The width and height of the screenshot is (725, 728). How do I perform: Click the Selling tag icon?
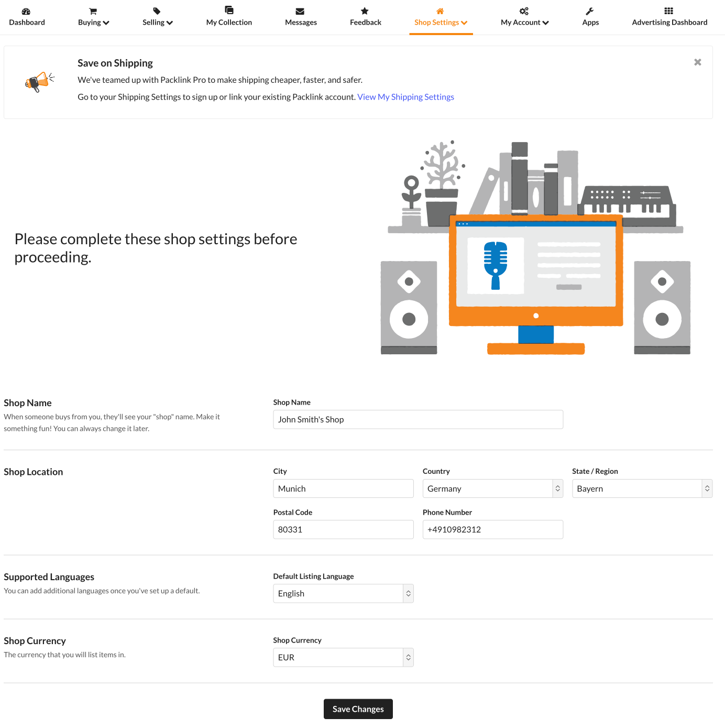[x=157, y=11]
